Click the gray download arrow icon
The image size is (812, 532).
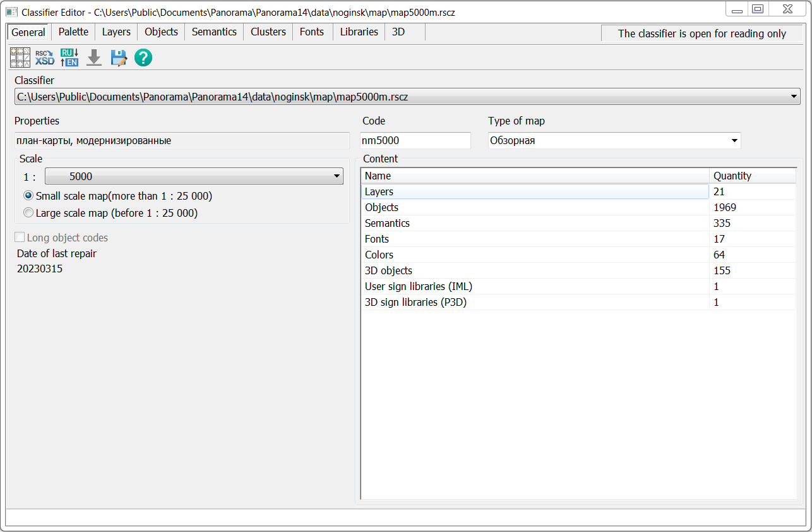[94, 58]
